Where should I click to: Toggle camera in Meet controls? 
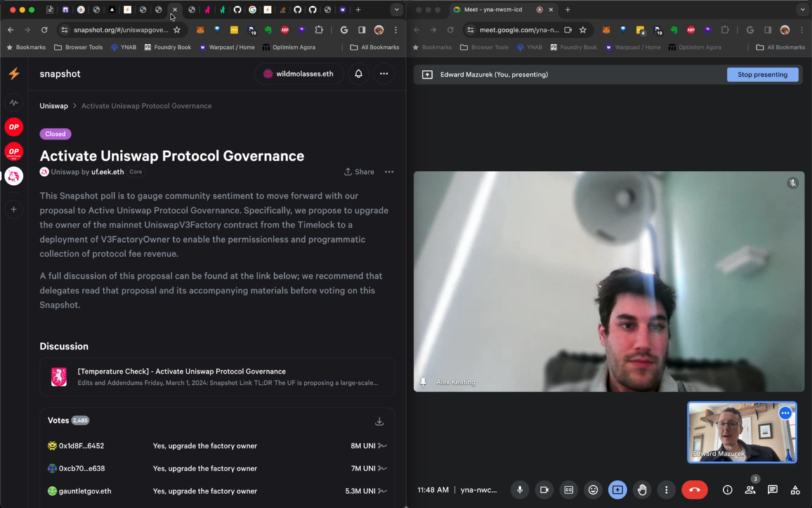point(544,490)
